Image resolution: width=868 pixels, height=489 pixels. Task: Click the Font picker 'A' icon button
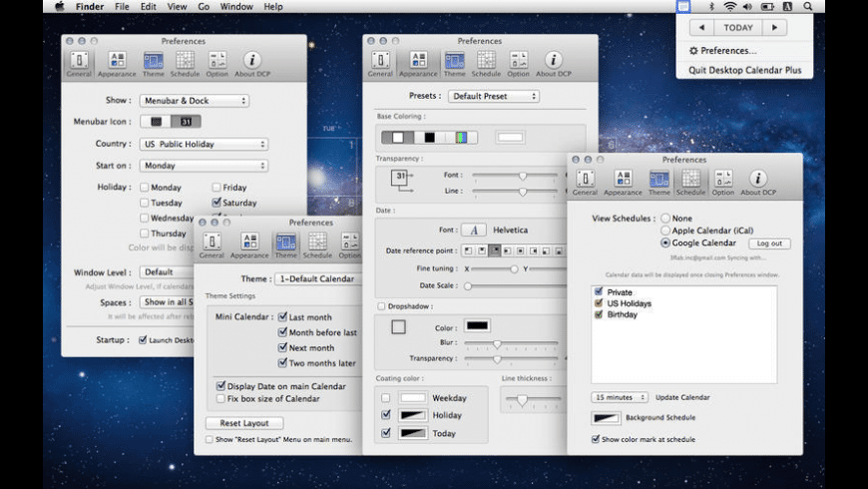point(476,231)
